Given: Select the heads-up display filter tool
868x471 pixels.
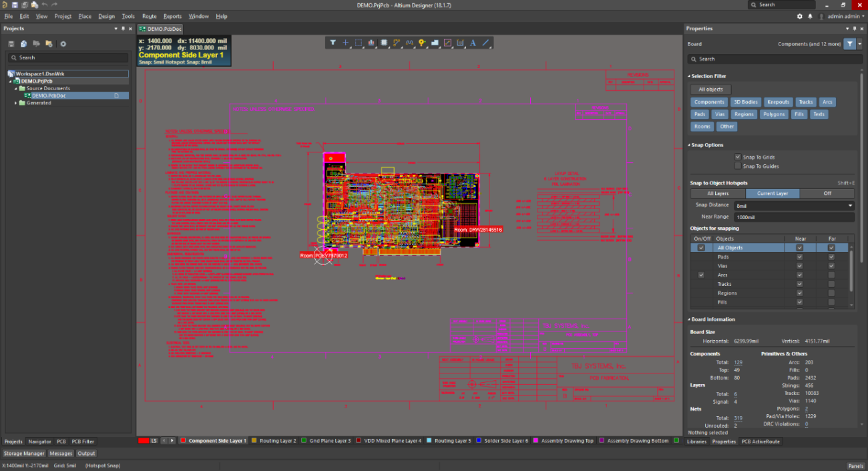Looking at the screenshot, I should (333, 42).
